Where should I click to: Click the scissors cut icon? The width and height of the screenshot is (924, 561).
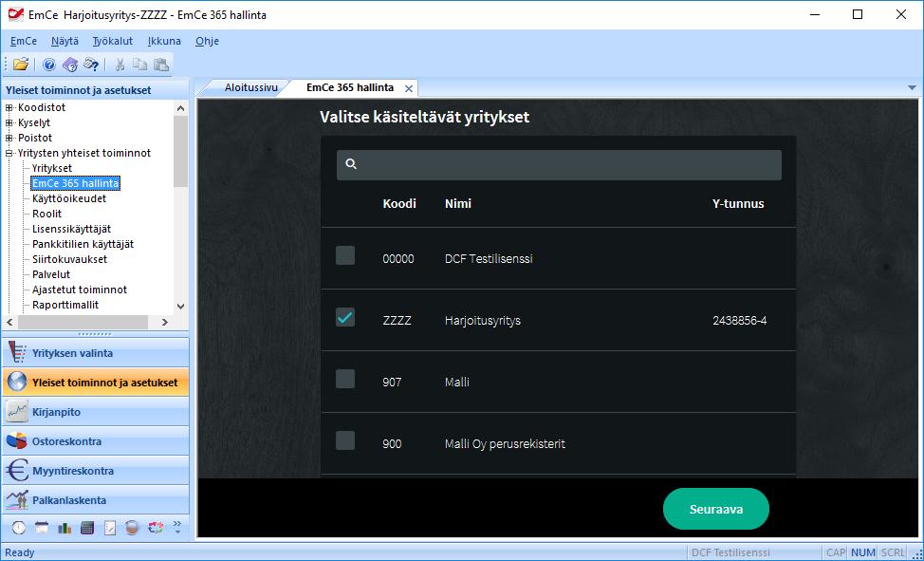click(x=120, y=65)
